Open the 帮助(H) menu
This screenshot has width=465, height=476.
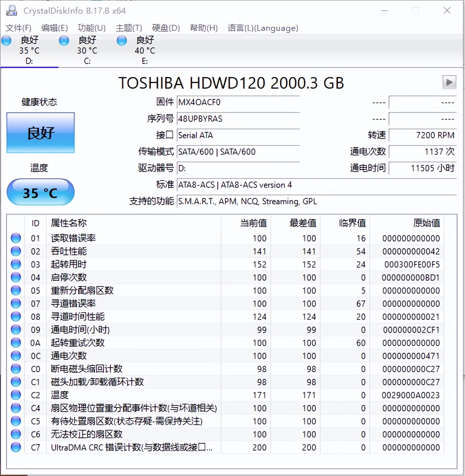204,28
